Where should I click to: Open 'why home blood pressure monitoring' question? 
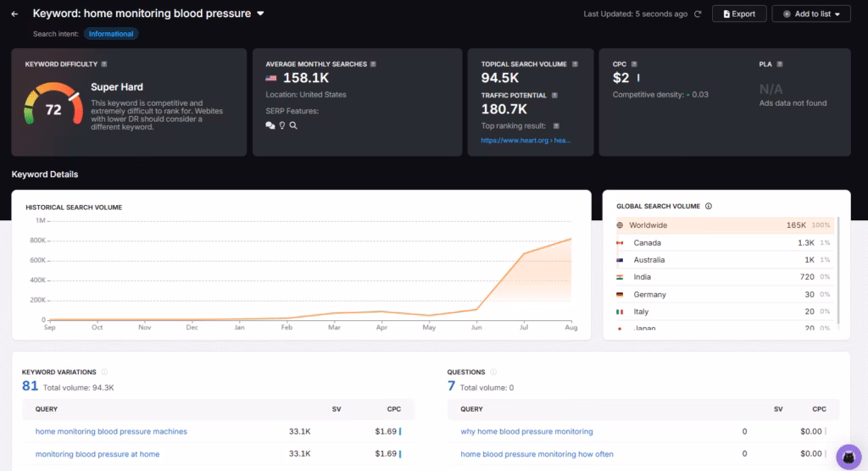click(526, 431)
